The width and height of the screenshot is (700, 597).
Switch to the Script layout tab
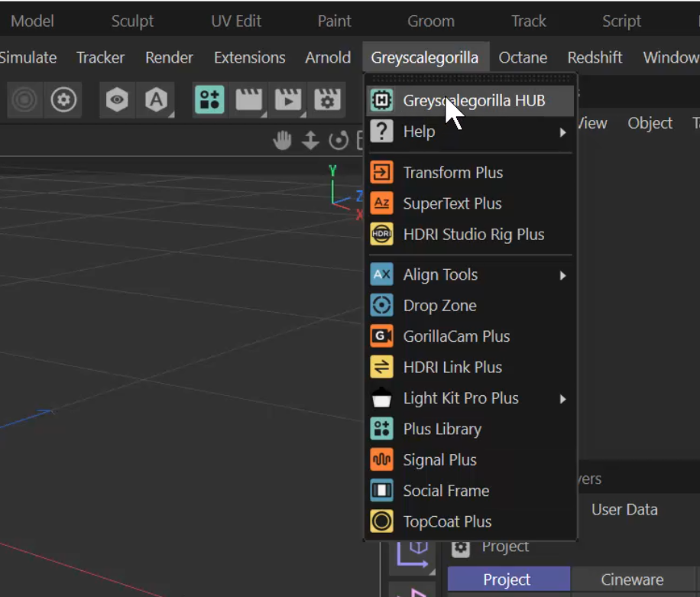(621, 21)
